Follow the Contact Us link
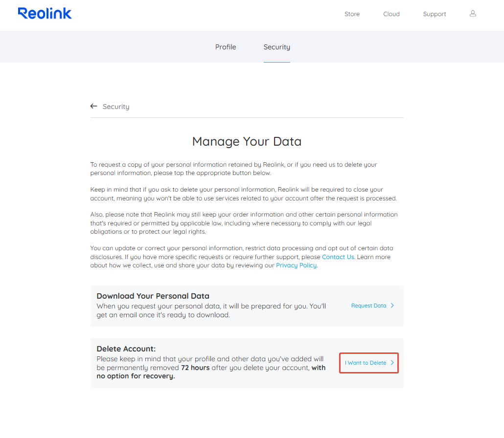This screenshot has height=438, width=504. coord(338,257)
